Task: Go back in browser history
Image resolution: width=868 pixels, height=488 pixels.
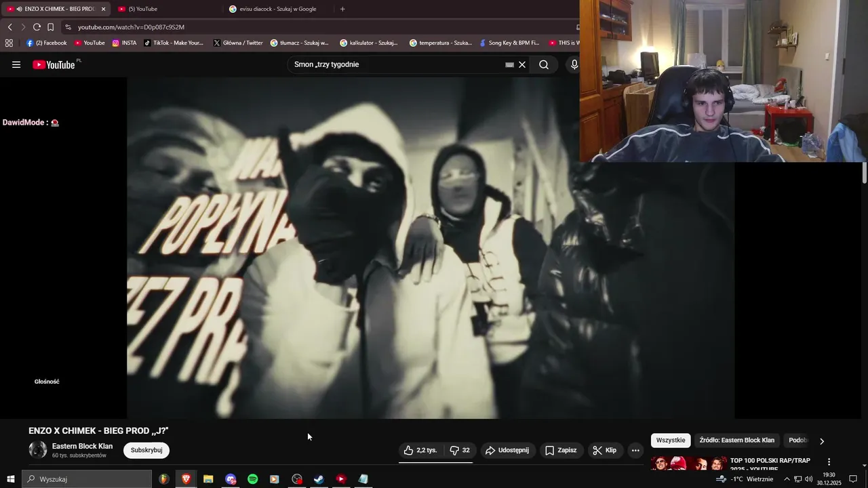Action: (x=9, y=27)
